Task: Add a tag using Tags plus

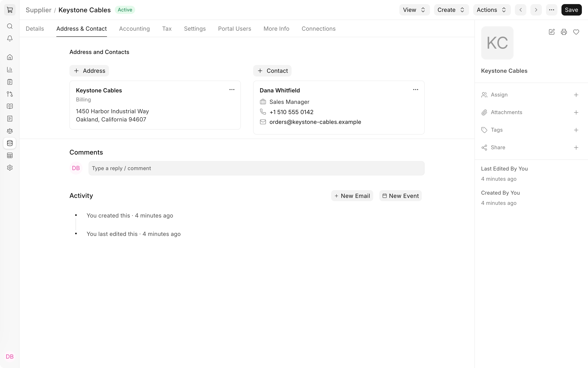Action: point(576,130)
